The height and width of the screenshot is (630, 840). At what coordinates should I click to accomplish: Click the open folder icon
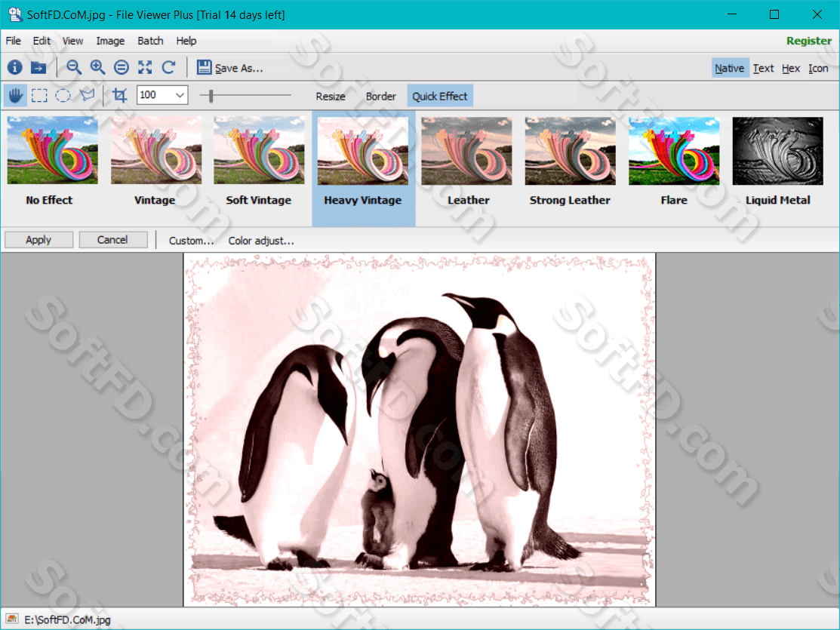[x=38, y=67]
